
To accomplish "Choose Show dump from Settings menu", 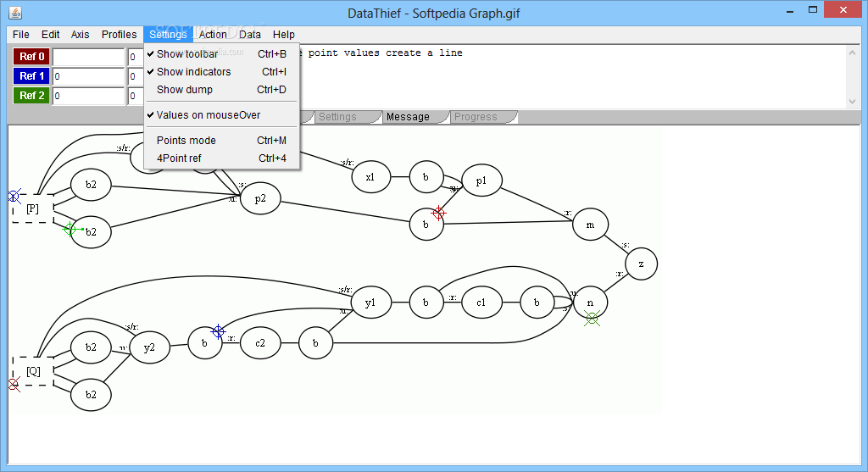I will pyautogui.click(x=221, y=89).
